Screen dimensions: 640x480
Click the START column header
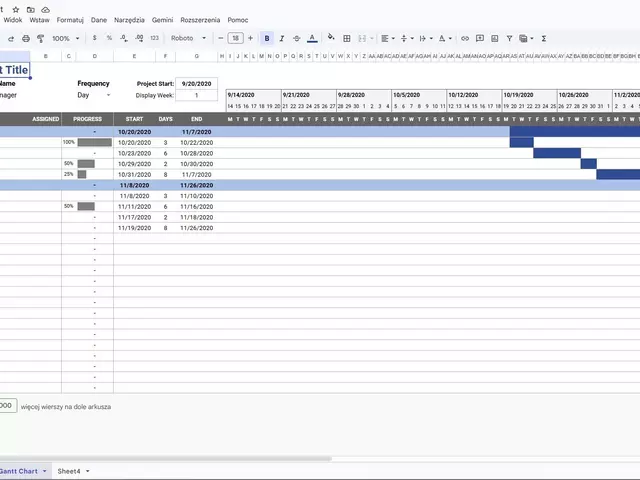[134, 119]
